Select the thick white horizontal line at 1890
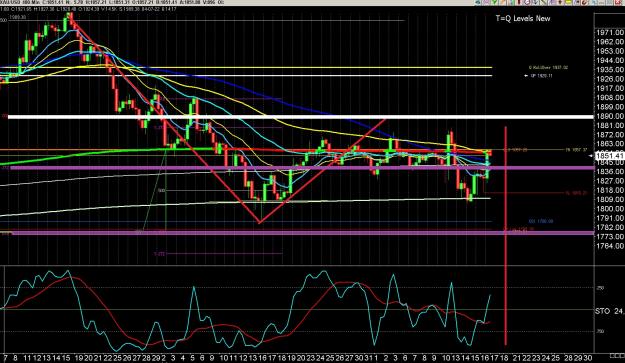The height and width of the screenshot is (363, 625). [x=301, y=117]
